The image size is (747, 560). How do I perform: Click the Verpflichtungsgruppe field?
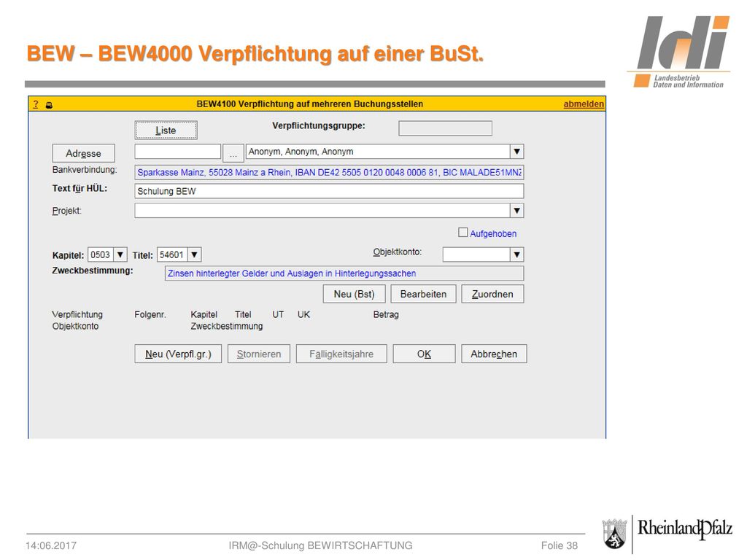point(445,128)
